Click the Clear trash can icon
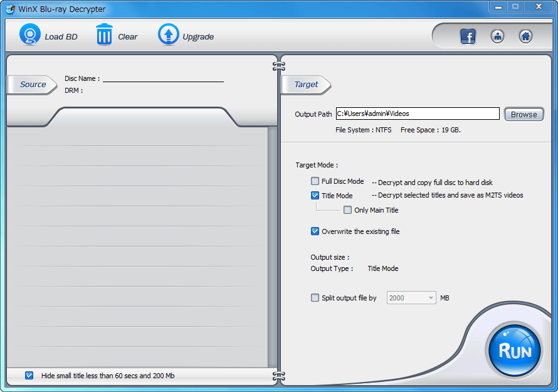558x392 pixels. click(104, 34)
